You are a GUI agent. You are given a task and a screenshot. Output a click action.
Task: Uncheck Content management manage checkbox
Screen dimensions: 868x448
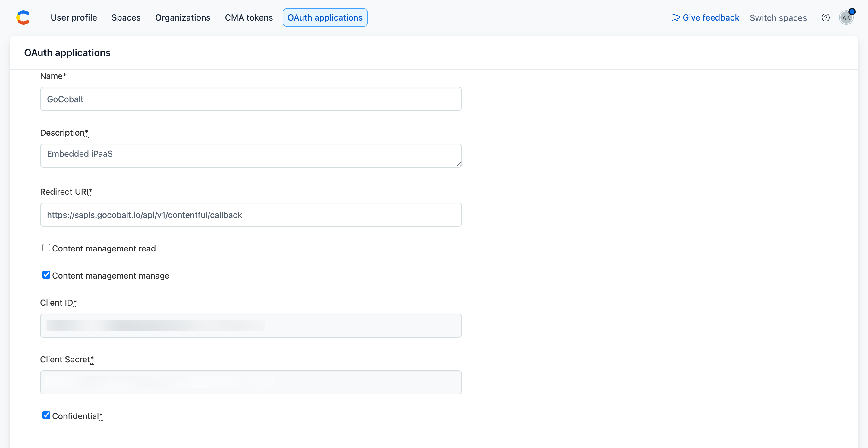click(46, 275)
